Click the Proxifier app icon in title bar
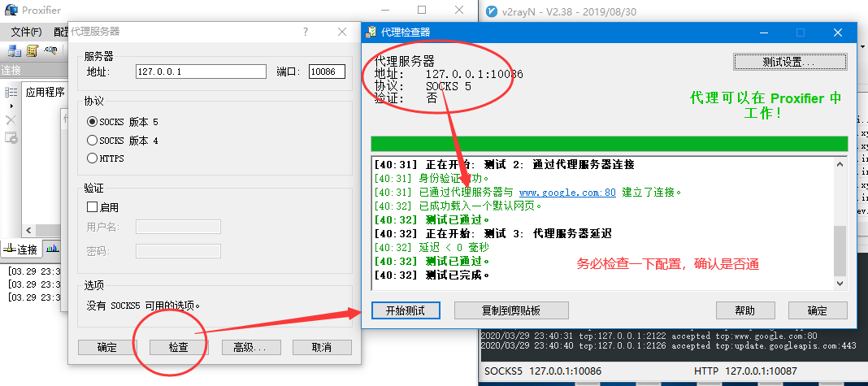This screenshot has width=868, height=386. [x=11, y=10]
